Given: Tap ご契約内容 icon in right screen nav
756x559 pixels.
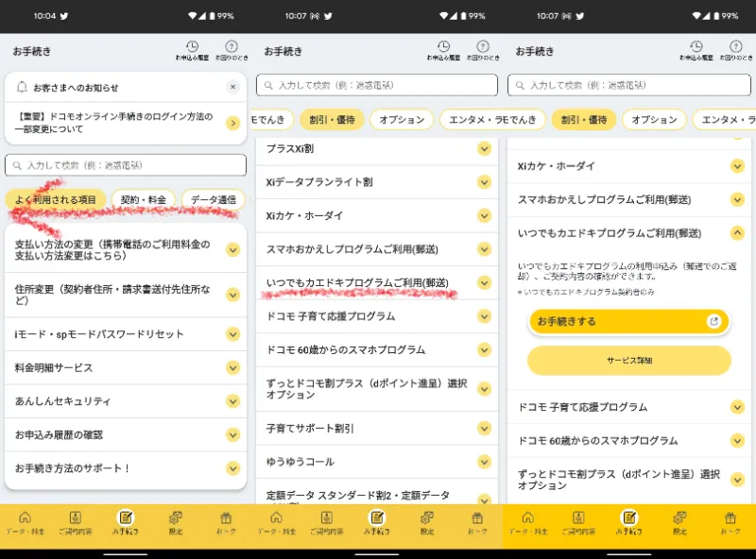Looking at the screenshot, I should point(578,523).
